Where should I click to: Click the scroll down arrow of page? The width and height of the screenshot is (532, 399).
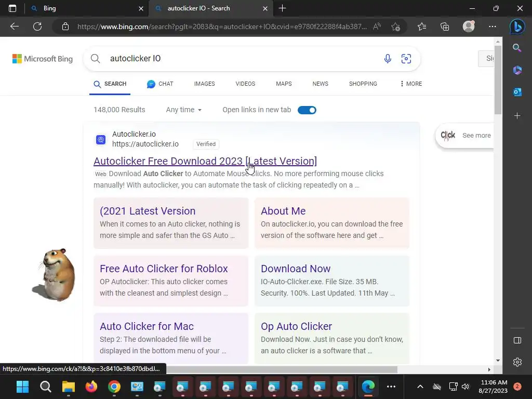click(x=498, y=361)
